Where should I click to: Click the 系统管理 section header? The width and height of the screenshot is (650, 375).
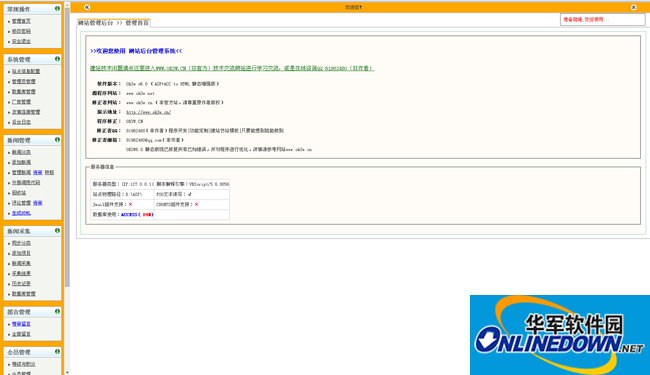[32, 59]
